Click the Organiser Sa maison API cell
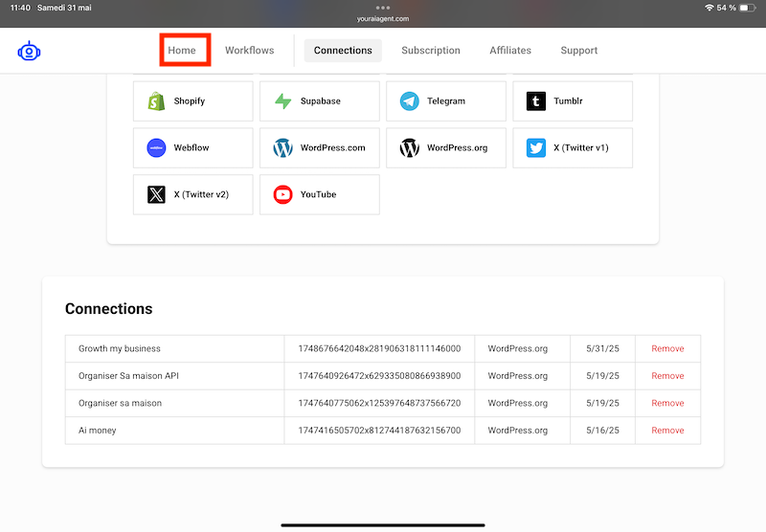 tap(174, 376)
